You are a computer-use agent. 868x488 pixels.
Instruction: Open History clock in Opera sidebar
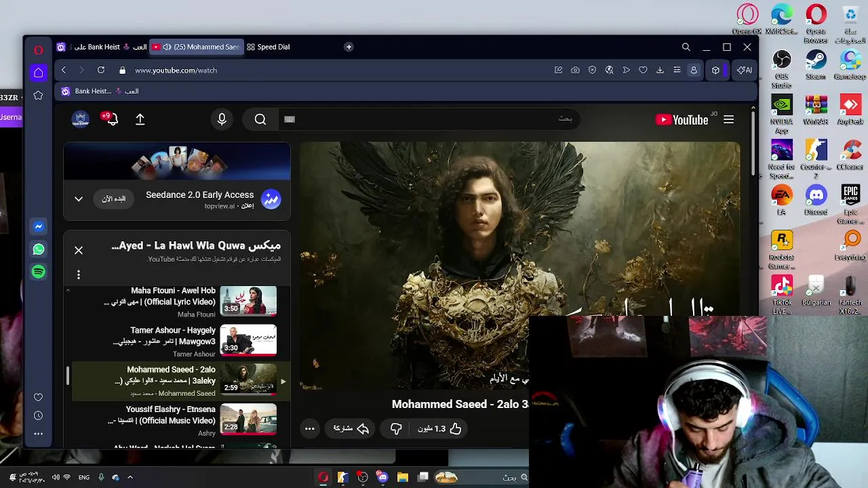point(39,415)
